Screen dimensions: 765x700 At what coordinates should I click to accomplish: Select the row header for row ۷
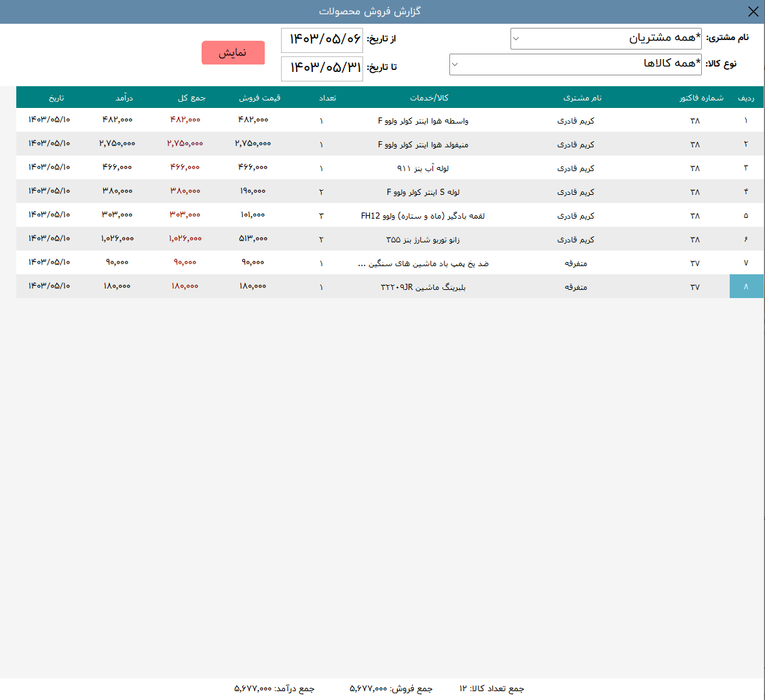746,263
